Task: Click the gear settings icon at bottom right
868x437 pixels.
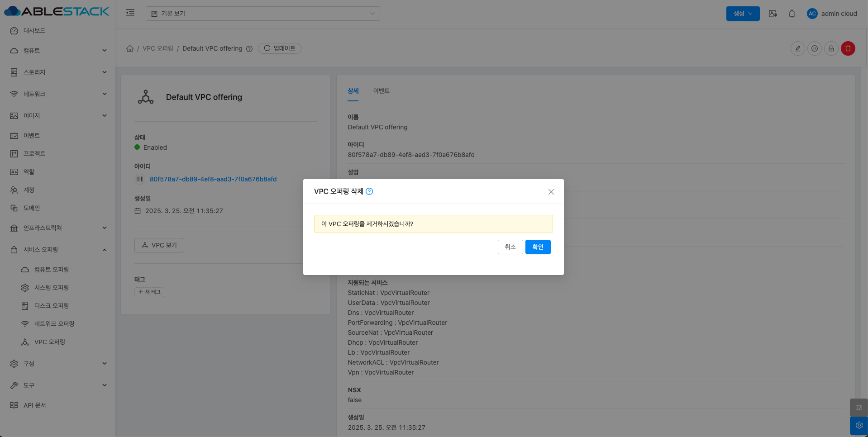Action: tap(858, 425)
